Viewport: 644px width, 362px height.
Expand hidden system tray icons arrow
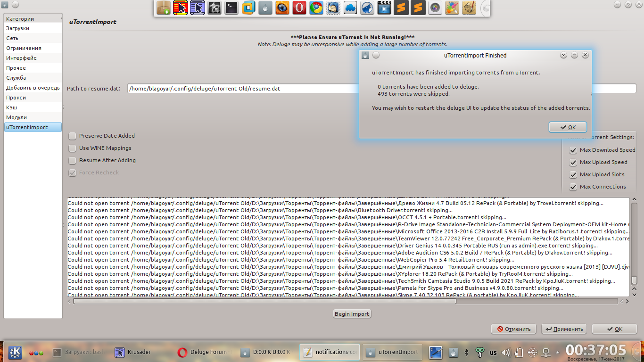[x=558, y=352]
